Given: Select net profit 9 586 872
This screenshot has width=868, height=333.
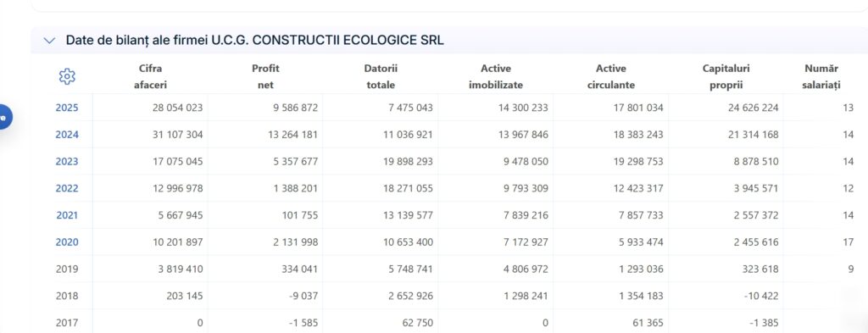Looking at the screenshot, I should point(296,108).
